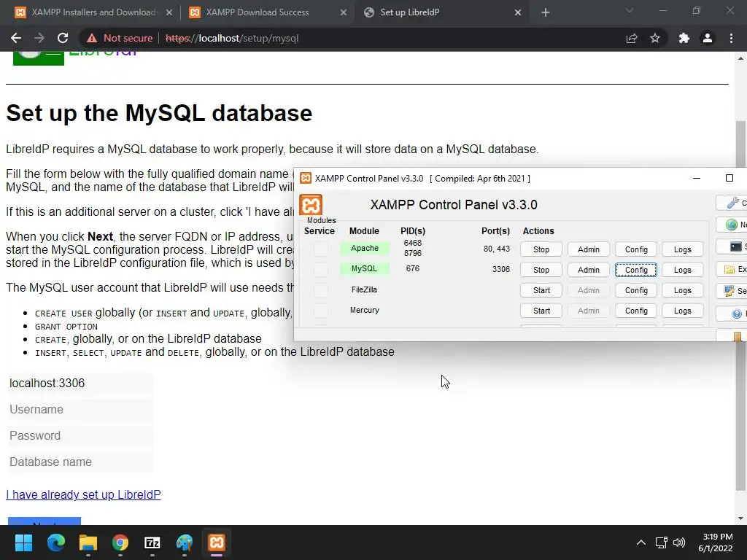Show hidden system tray icons chevron

[641, 542]
